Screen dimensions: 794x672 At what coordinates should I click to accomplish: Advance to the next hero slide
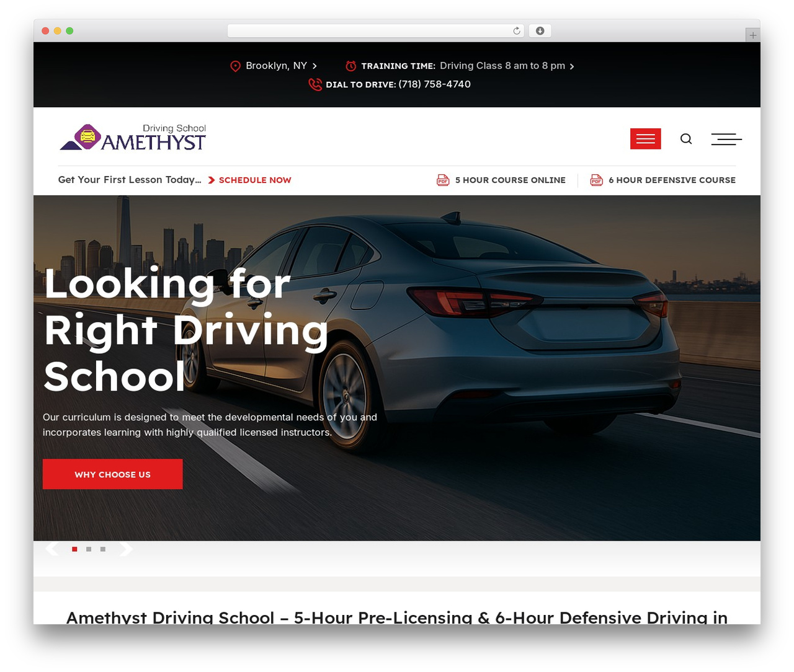[x=126, y=549]
